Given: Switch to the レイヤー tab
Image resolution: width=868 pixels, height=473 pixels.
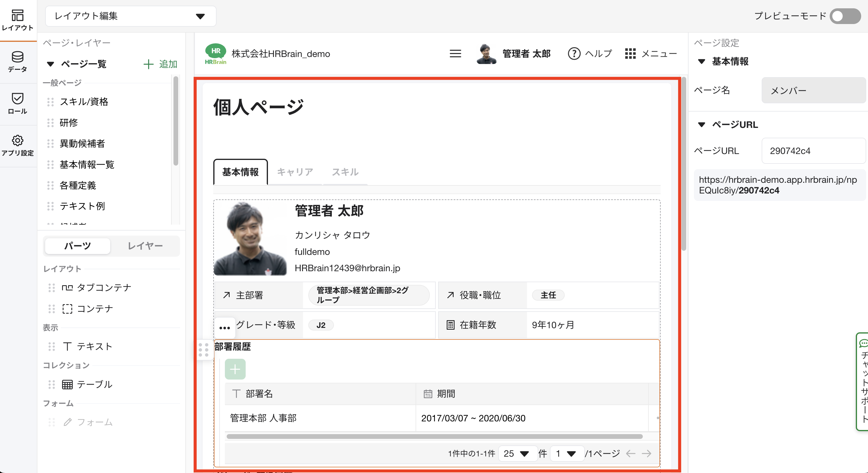Looking at the screenshot, I should pyautogui.click(x=146, y=246).
